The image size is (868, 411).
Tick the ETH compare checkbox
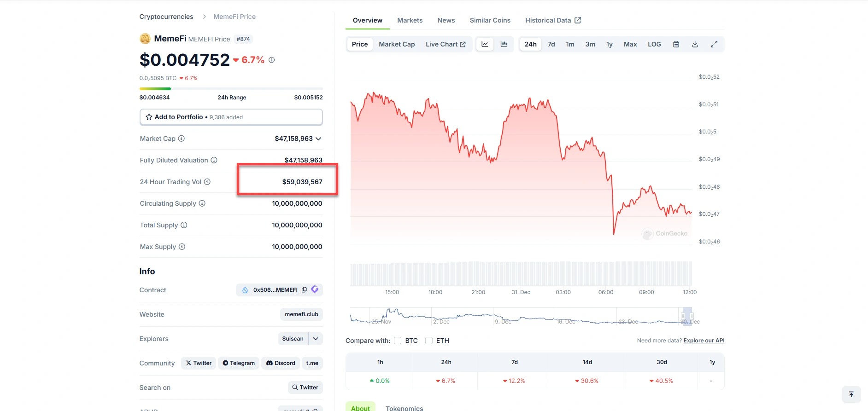429,341
